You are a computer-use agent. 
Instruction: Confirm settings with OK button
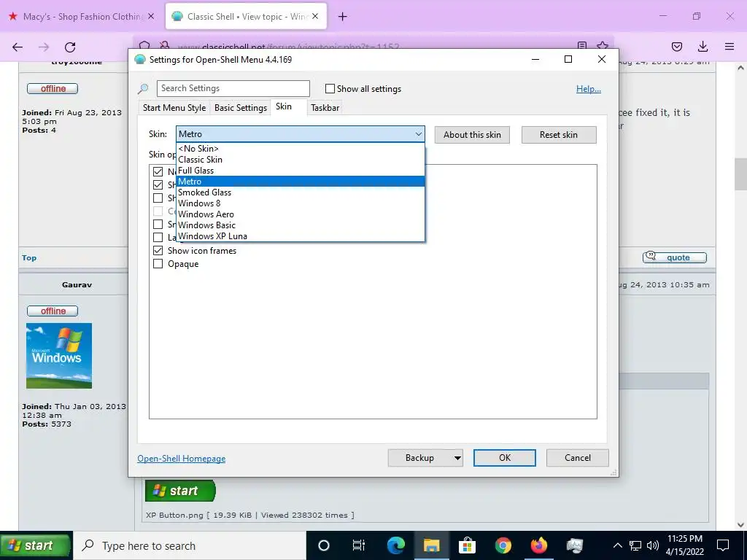click(x=505, y=458)
